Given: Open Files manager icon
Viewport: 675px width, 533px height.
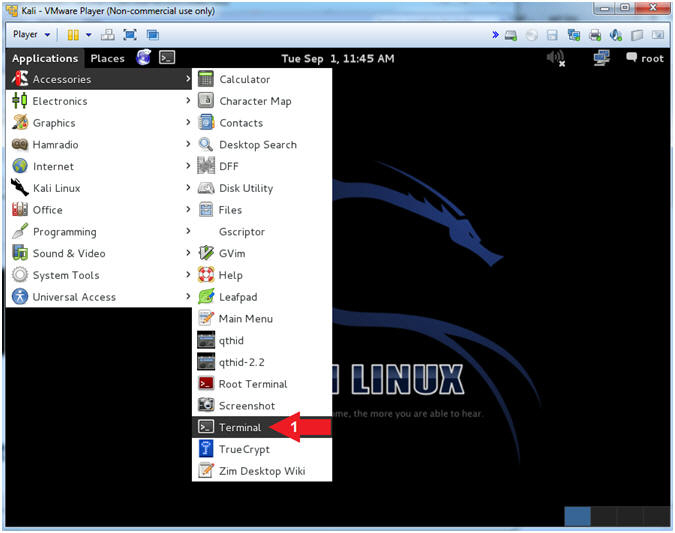Looking at the screenshot, I should tap(206, 210).
